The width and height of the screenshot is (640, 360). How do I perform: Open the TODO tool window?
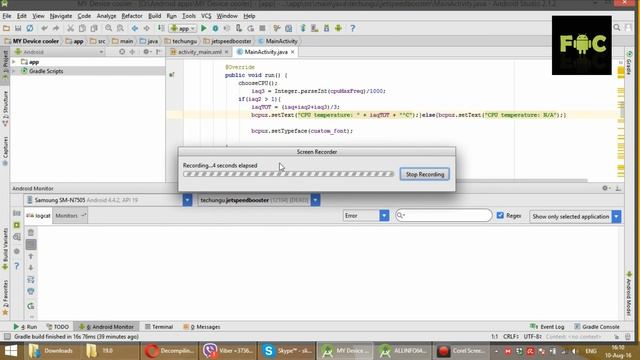[58, 327]
